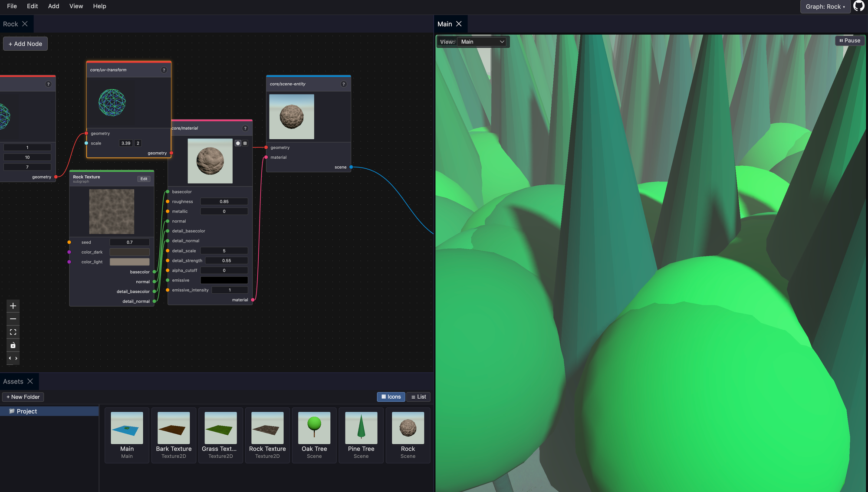The image size is (868, 492).
Task: Close the Assets panel tab
Action: click(30, 381)
